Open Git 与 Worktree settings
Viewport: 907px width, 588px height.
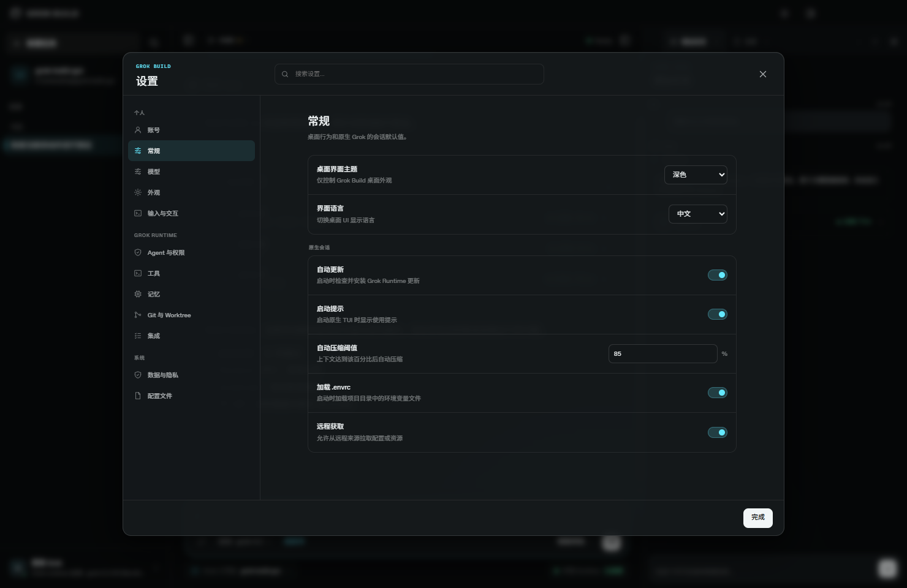[191, 315]
